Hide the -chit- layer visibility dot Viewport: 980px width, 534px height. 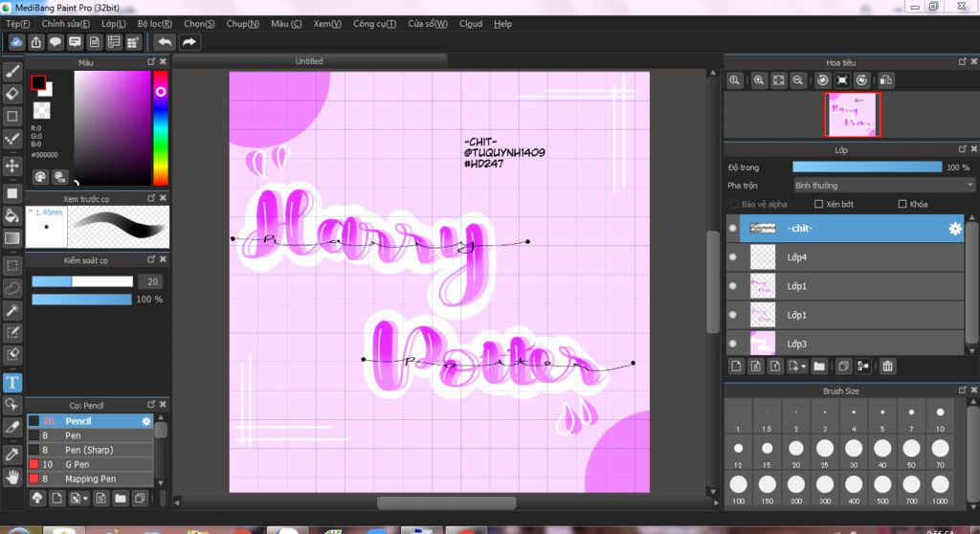(x=732, y=228)
